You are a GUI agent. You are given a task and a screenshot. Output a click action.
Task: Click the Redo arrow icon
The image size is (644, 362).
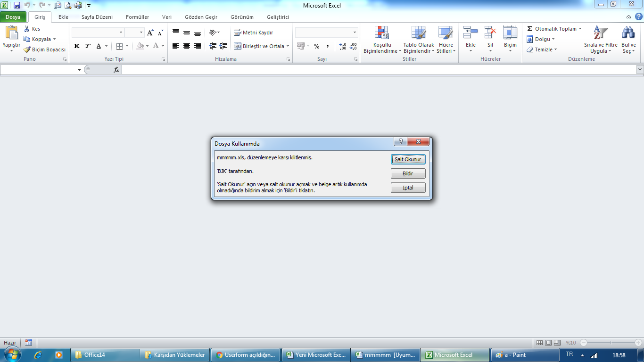pos(41,6)
